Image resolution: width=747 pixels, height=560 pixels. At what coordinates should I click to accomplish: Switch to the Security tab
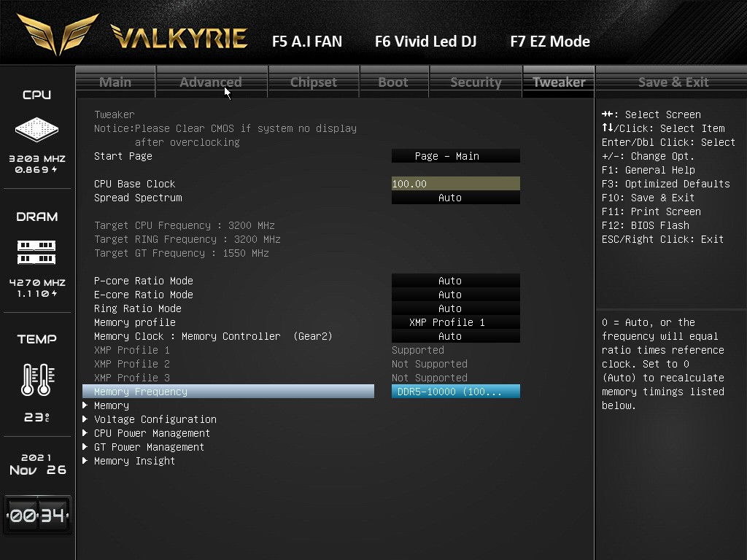476,82
